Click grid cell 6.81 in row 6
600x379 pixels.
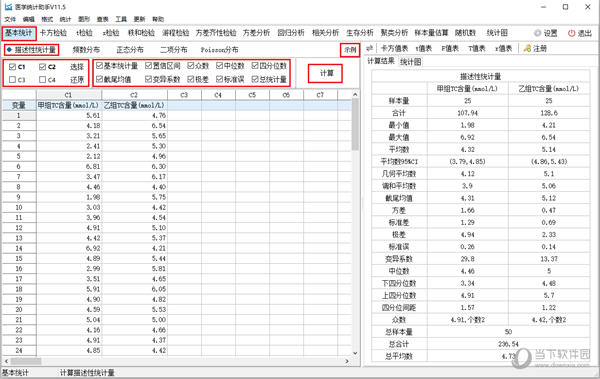click(69, 167)
